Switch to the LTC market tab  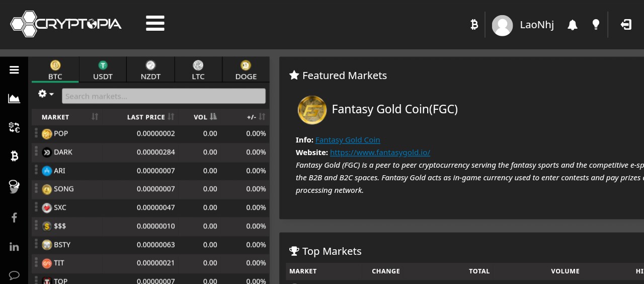coord(198,69)
